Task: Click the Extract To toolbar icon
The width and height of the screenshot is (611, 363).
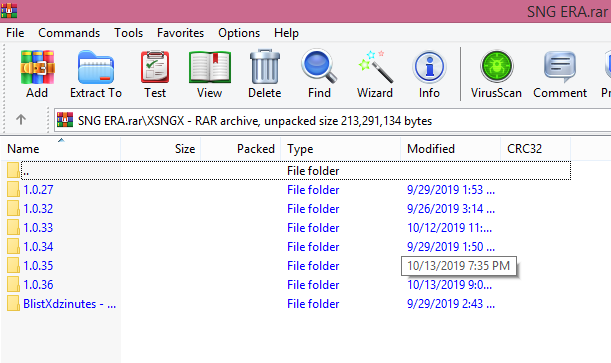Action: coord(96,67)
